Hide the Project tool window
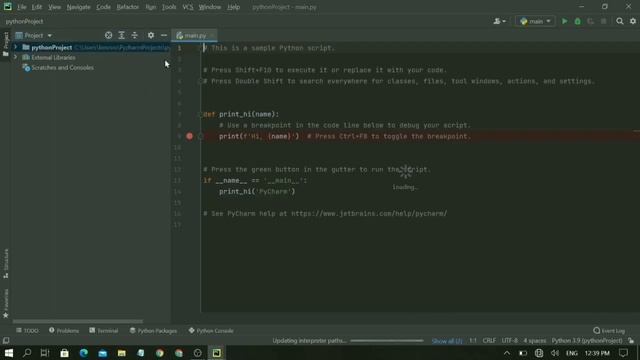640x360 pixels. point(164,36)
